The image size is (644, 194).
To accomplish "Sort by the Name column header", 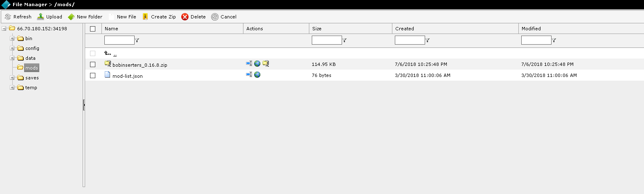I will [x=111, y=29].
